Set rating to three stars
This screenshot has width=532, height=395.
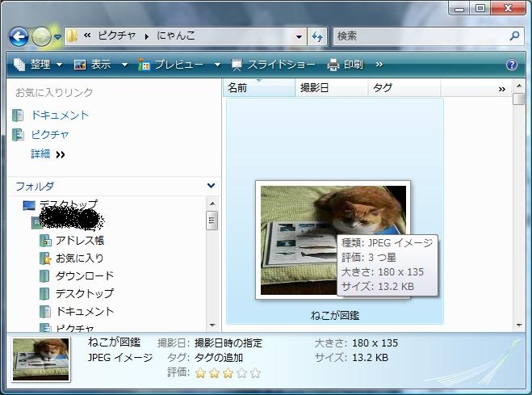click(228, 373)
